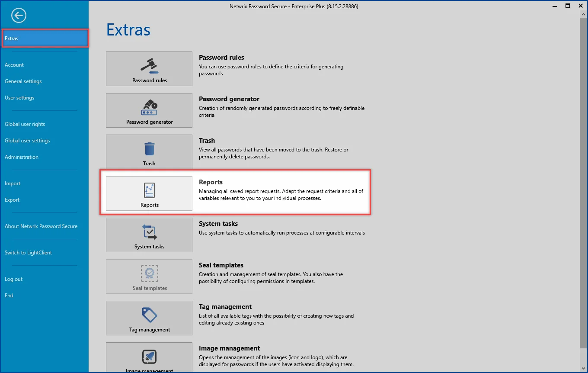Go back using the circled arrow icon
This screenshot has width=588, height=373.
coord(19,16)
